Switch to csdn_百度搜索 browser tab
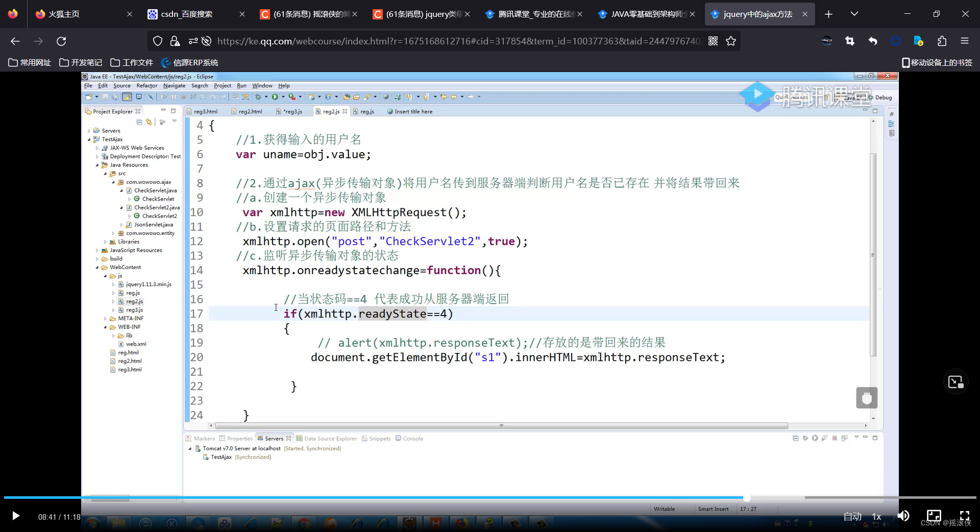 [x=197, y=14]
